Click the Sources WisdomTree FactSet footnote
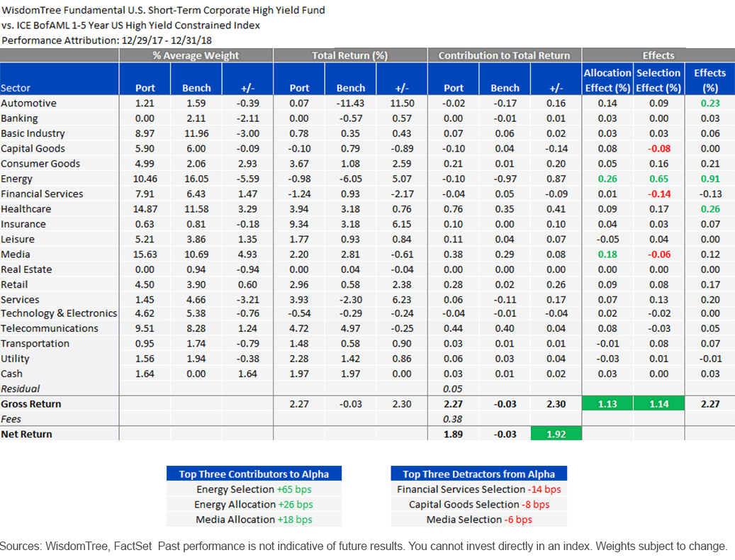 pyautogui.click(x=364, y=547)
